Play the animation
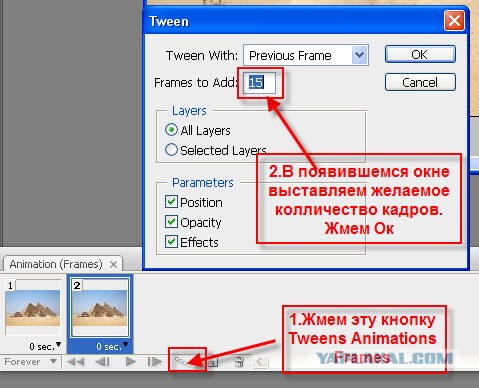This screenshot has height=388, width=479. 130,362
